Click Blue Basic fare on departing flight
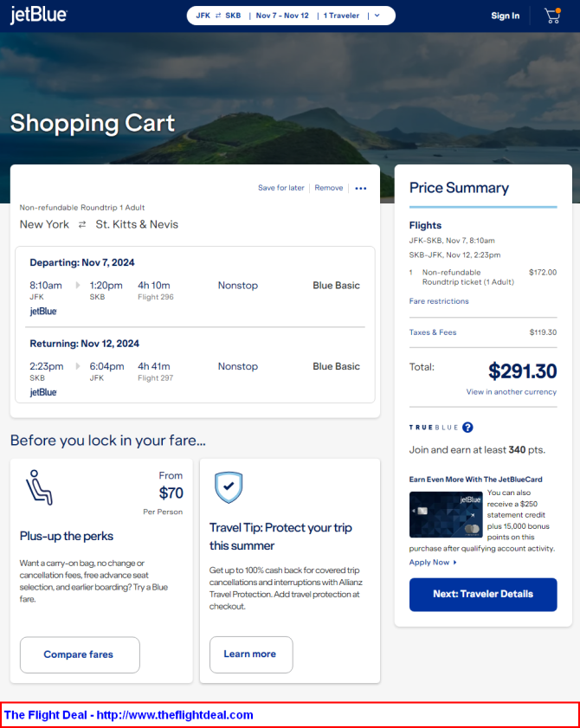The height and width of the screenshot is (728, 580). pyautogui.click(x=336, y=286)
